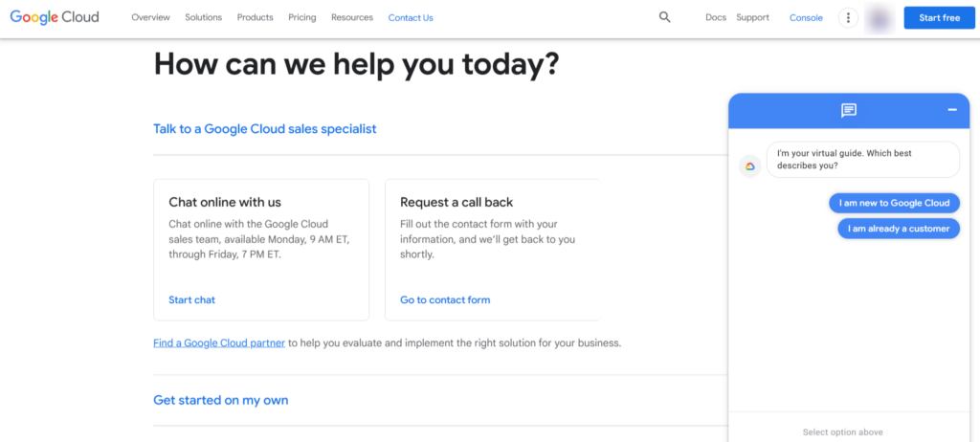Viewport: 980px width, 442px height.
Task: Click the blurred user profile avatar
Action: click(879, 18)
